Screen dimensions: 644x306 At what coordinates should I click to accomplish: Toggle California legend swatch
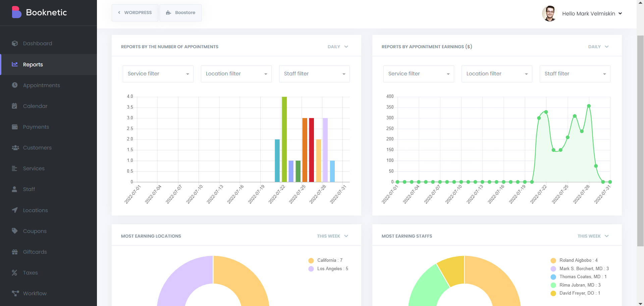(x=311, y=260)
